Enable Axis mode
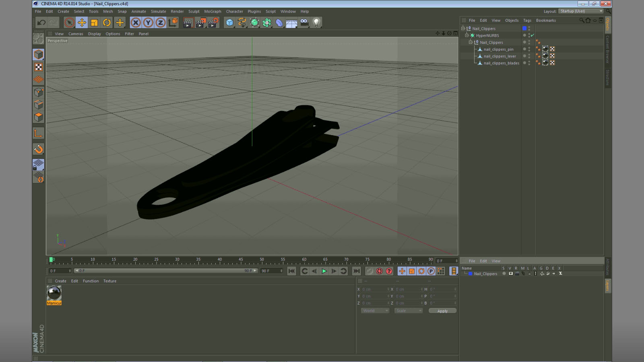The height and width of the screenshot is (362, 644). [x=39, y=133]
